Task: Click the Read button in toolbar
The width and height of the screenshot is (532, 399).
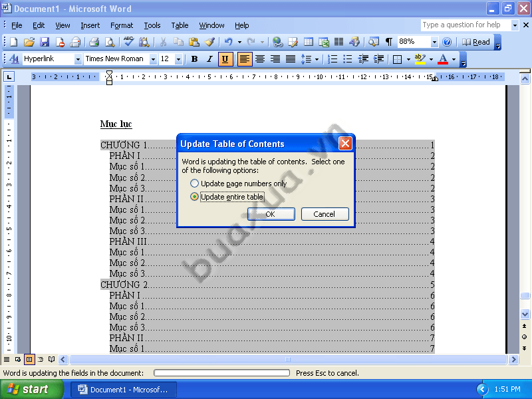Action: point(476,42)
